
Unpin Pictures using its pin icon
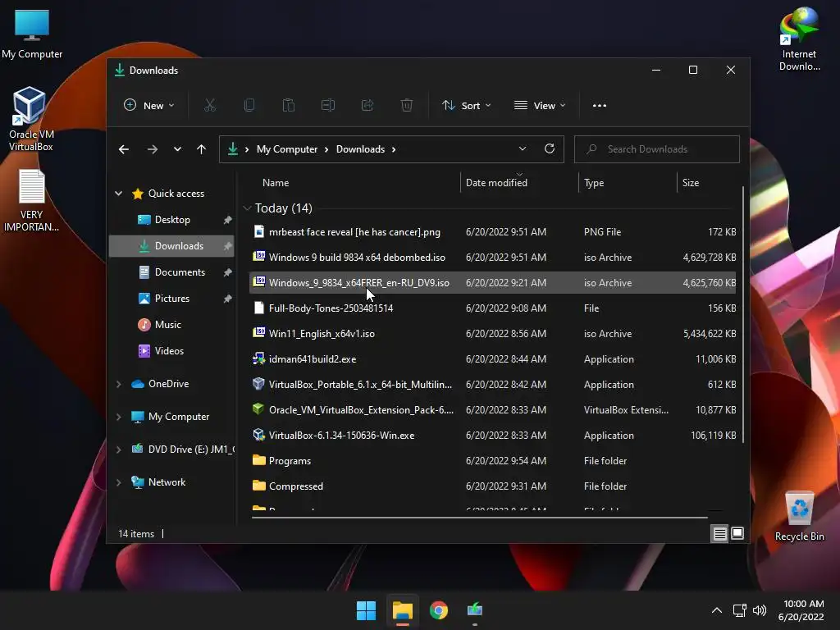(228, 299)
